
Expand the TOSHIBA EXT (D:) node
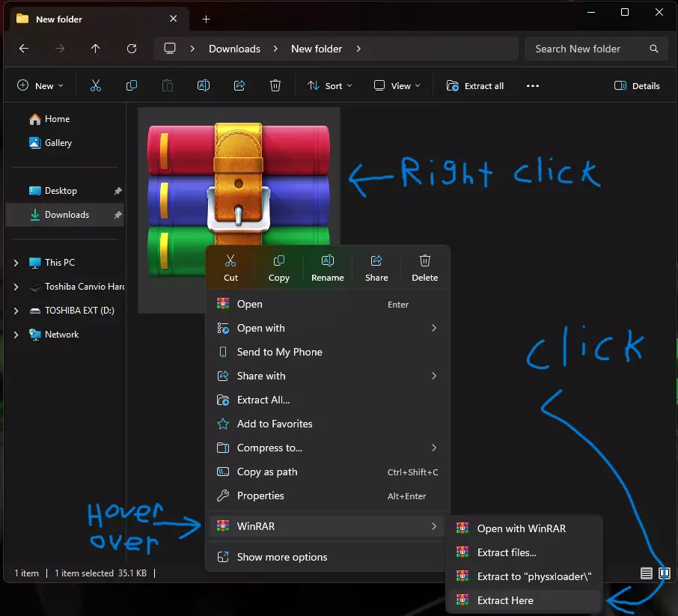pyautogui.click(x=16, y=311)
